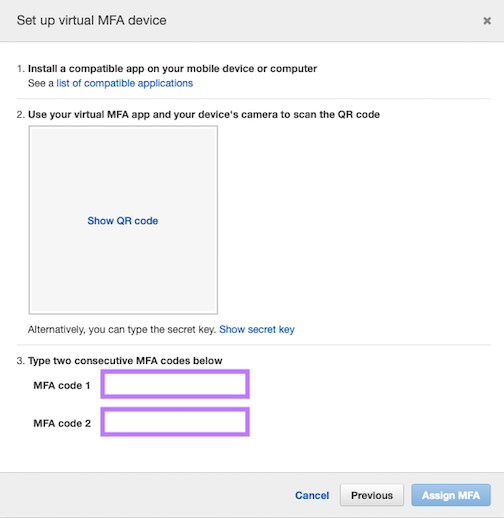
Task: Select the "Use your virtual MFA app" heading
Action: [204, 114]
